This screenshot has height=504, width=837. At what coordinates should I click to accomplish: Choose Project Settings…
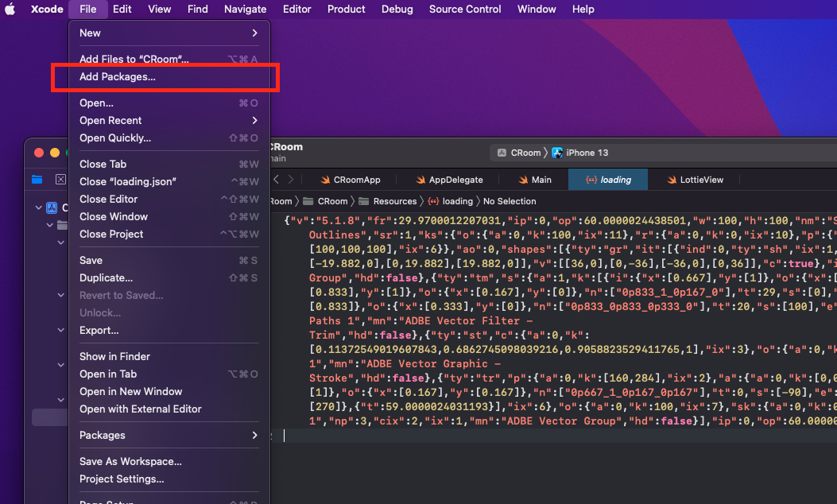(169, 479)
